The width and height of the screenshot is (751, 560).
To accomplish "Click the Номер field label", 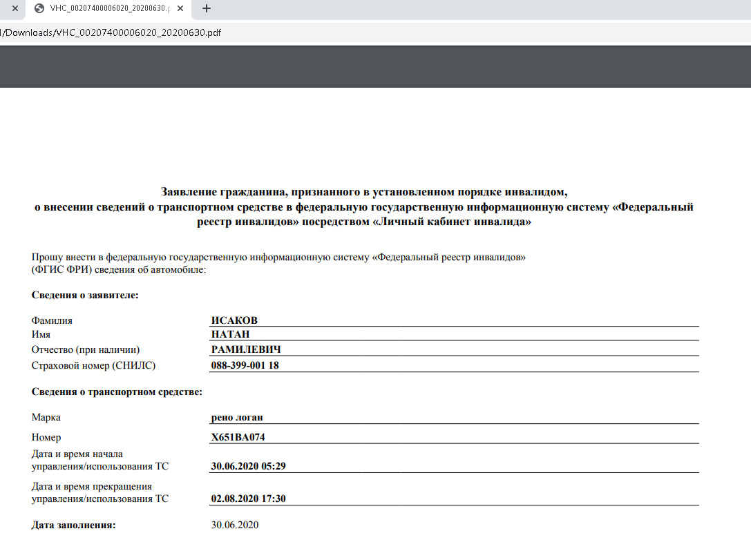I will (x=46, y=438).
